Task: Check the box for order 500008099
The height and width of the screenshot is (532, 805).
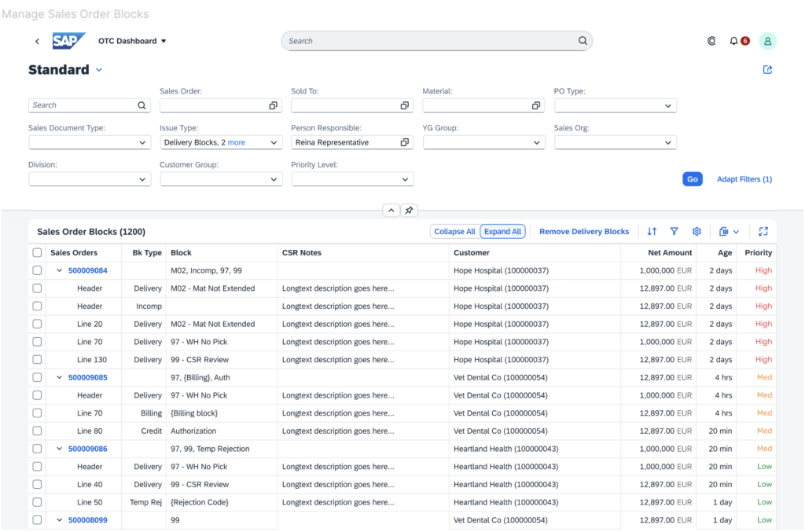Action: 37,519
